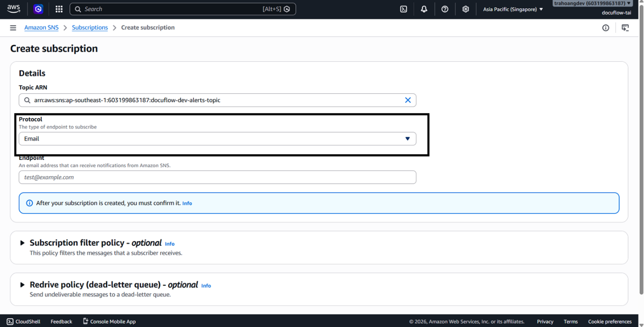
Task: Click the purple hexagon shortcut icon
Action: 38,9
